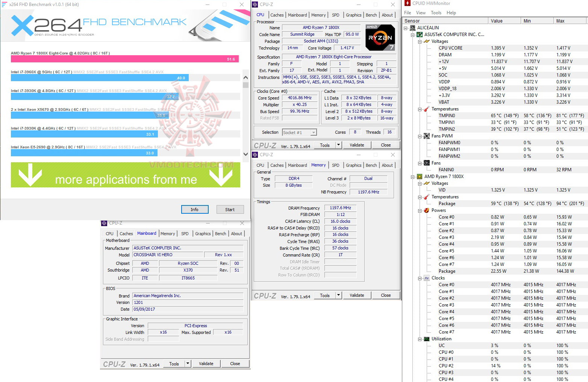Click the Ryzen 7 logo in CPU-Z
588x382 pixels.
point(380,37)
